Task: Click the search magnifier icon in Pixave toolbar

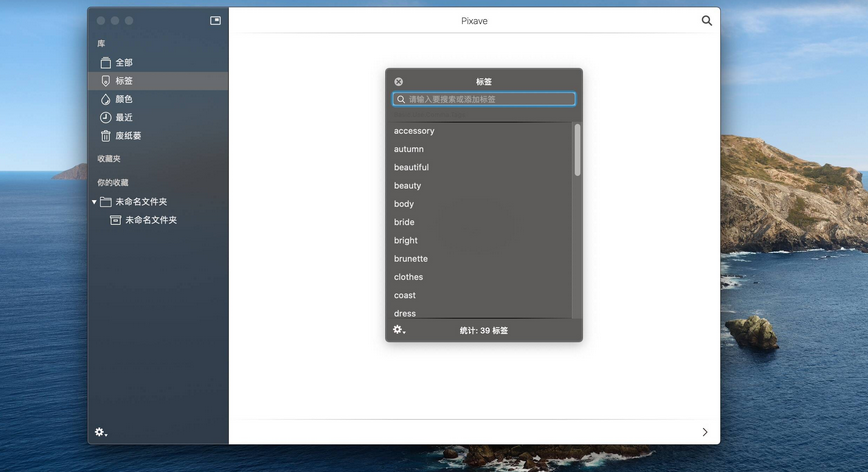Action: click(x=707, y=20)
